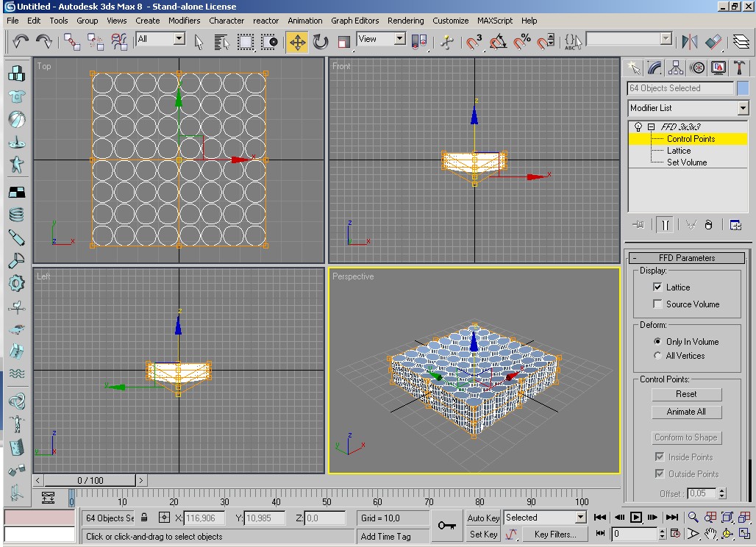
Task: Select Only In Volume radio option
Action: 657,341
